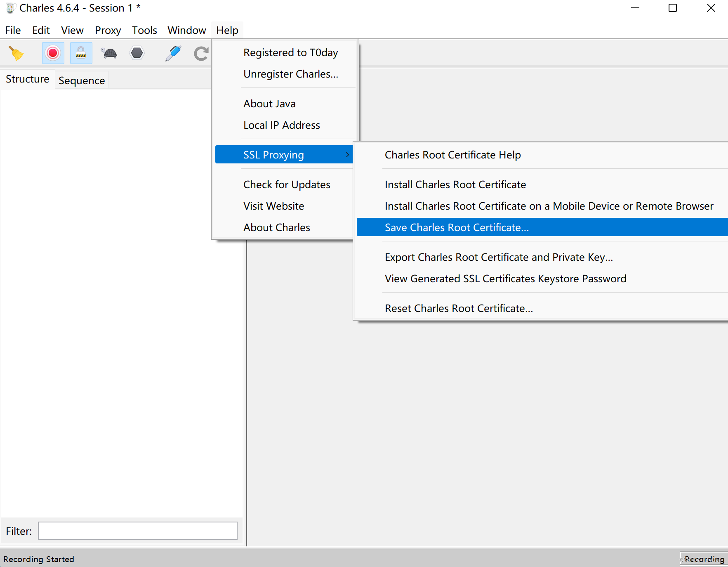Open the Window menu

click(186, 30)
